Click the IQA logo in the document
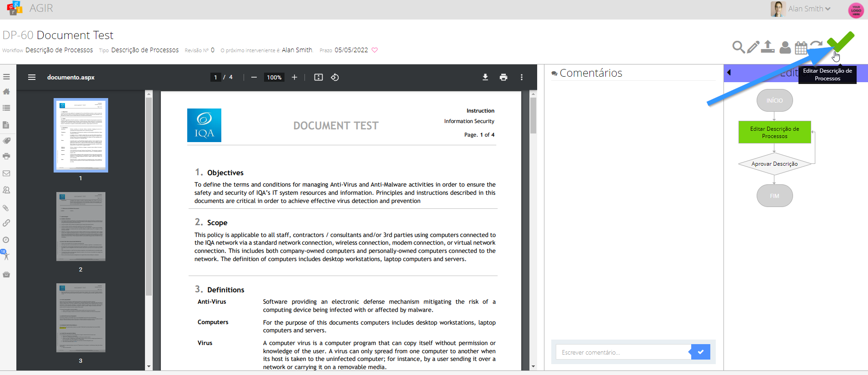 (204, 125)
